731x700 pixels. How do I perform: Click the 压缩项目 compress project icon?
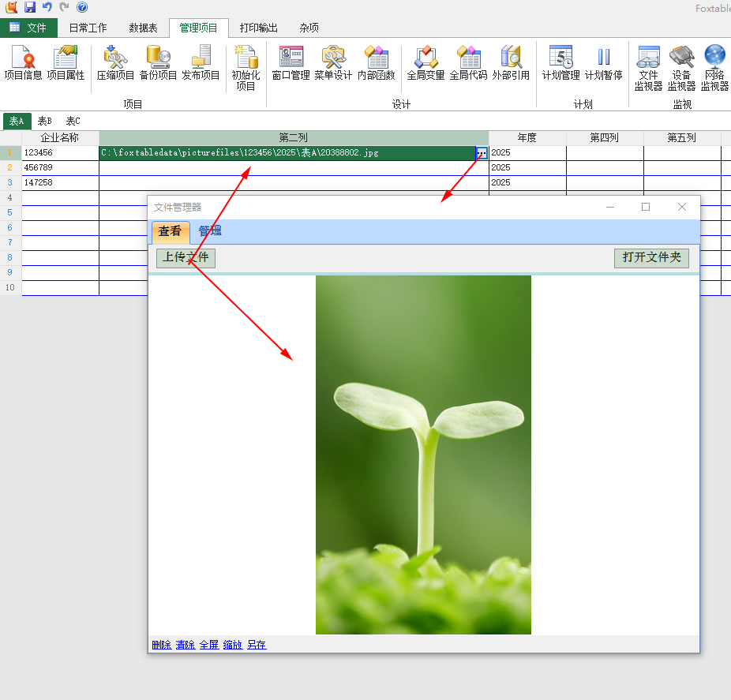point(115,63)
